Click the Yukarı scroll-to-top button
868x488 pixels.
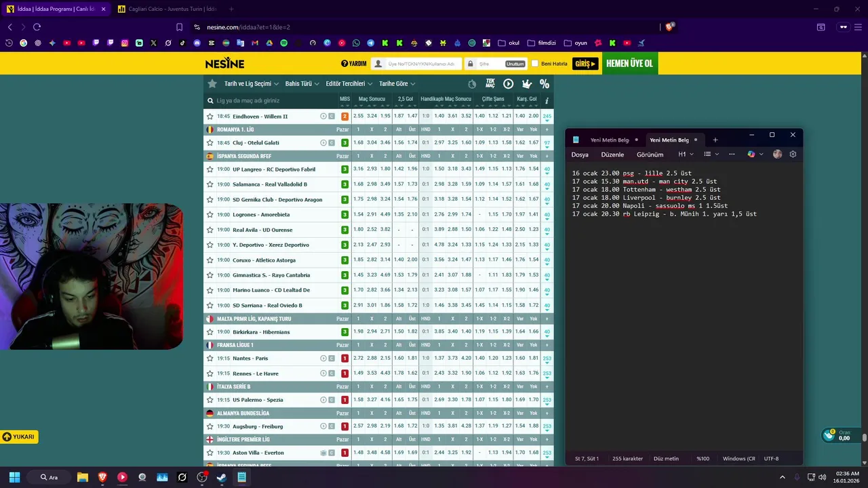point(19,437)
